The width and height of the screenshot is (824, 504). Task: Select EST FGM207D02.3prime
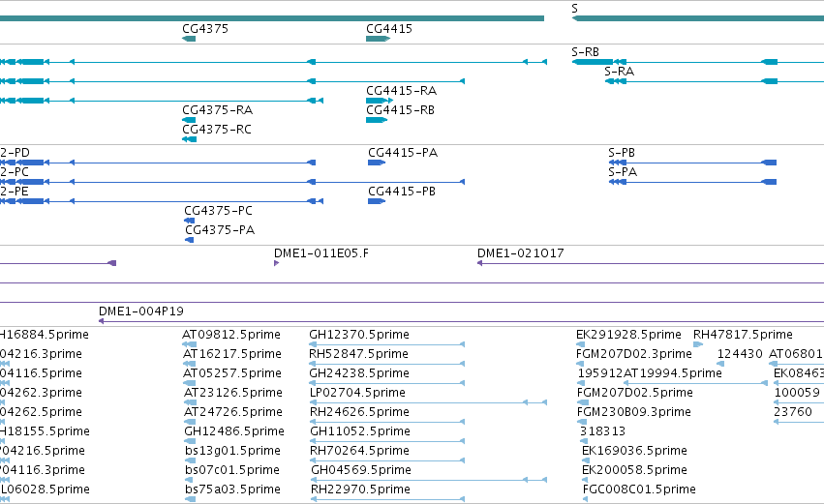click(634, 354)
